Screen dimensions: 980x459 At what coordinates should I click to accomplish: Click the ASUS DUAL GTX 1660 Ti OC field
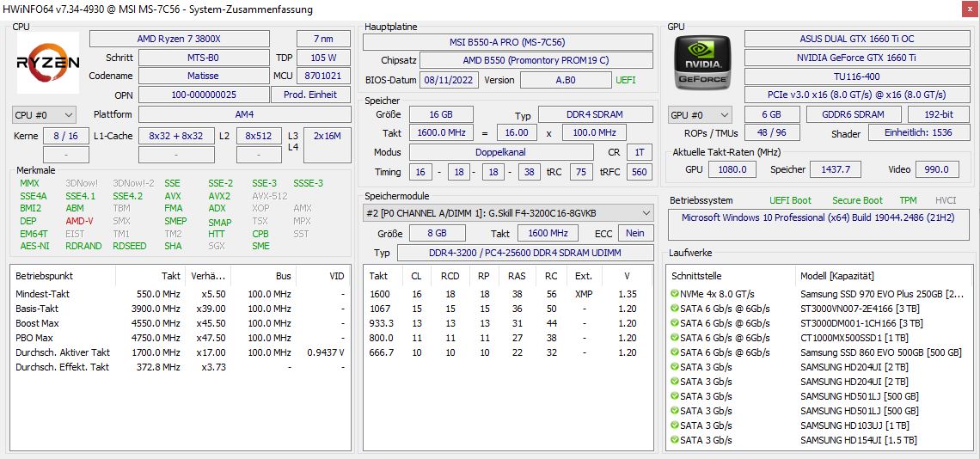pyautogui.click(x=857, y=39)
